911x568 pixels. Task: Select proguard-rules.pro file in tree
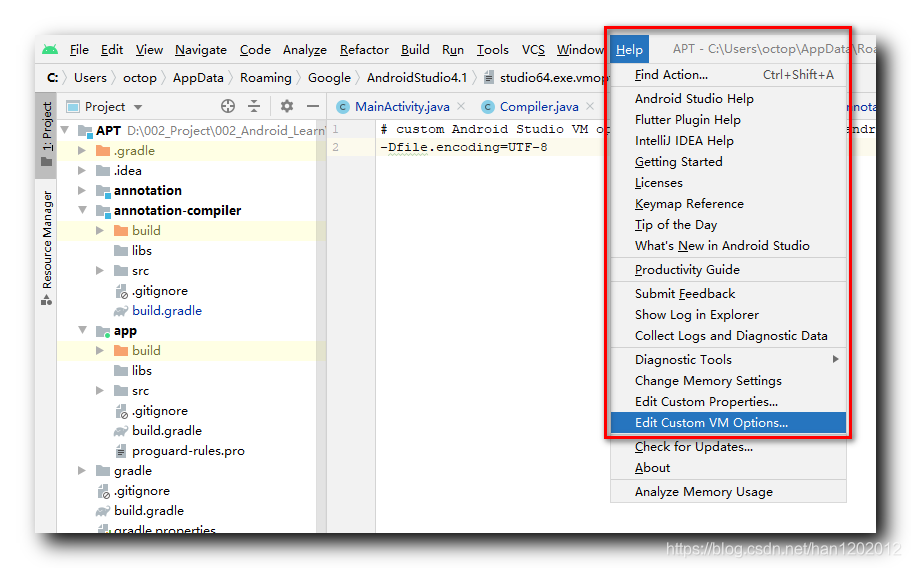(188, 451)
